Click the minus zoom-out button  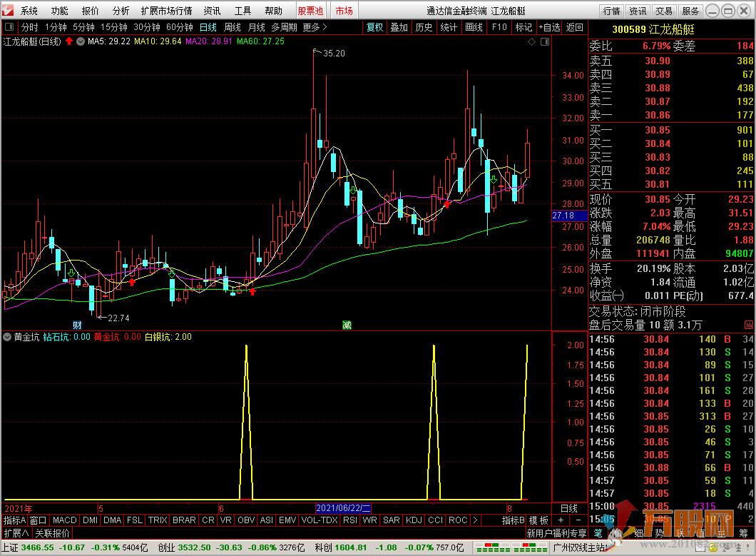tap(578, 520)
